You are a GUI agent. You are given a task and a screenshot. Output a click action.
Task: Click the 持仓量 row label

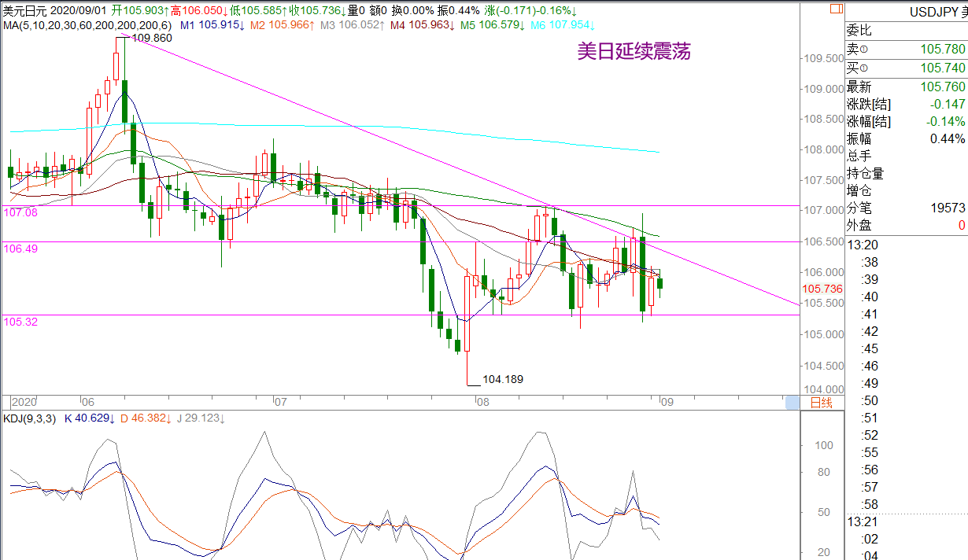866,174
